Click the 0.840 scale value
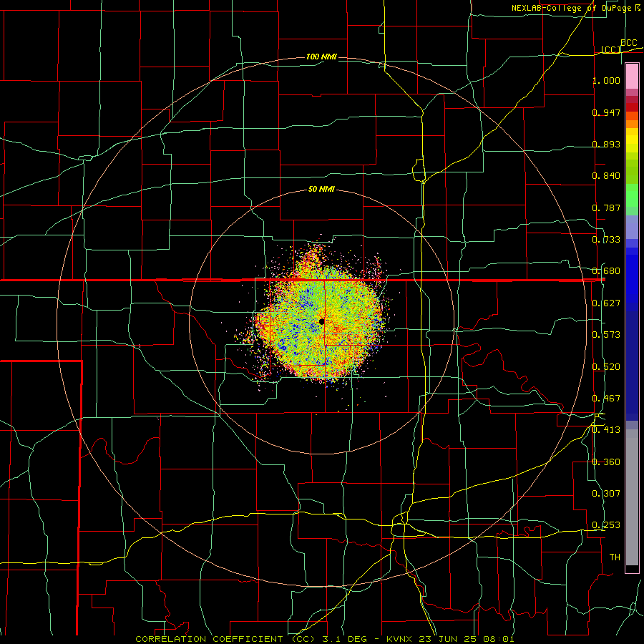644x644 pixels. pos(606,176)
